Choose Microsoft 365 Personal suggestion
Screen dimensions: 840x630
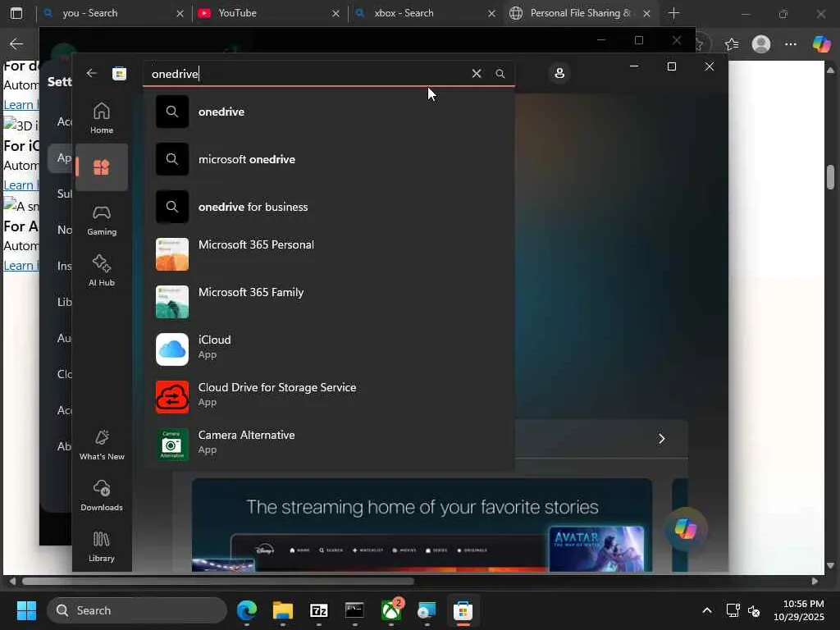tap(329, 254)
